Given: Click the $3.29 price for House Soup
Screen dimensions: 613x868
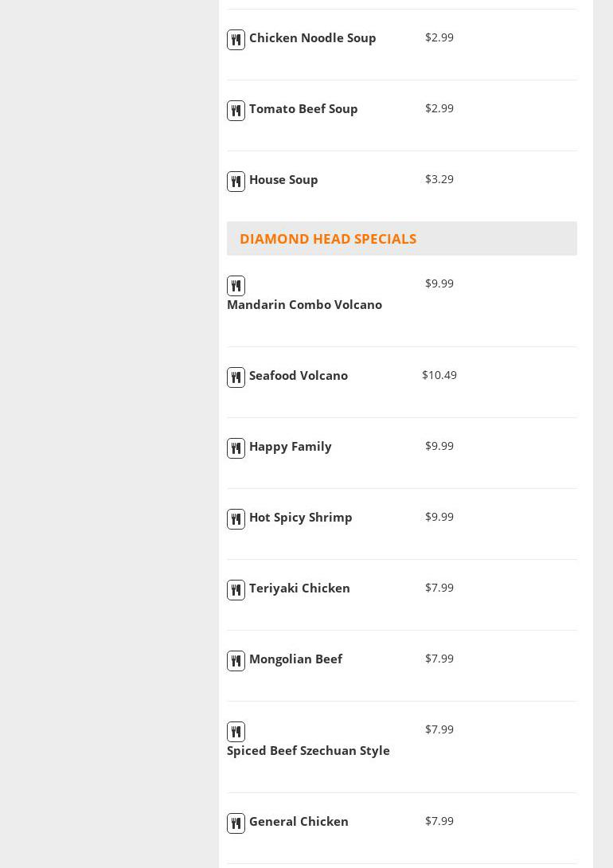Looking at the screenshot, I should (439, 179).
